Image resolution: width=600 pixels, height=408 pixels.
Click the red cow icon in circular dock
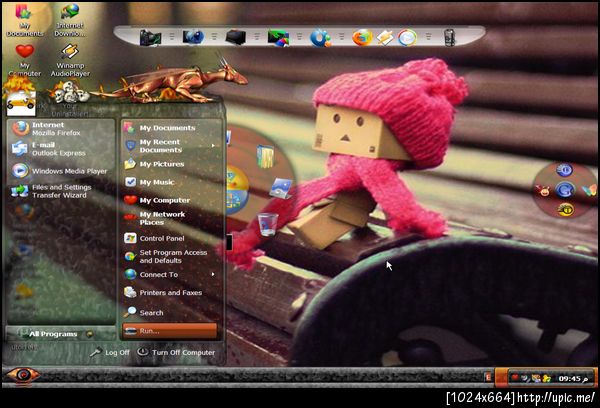pos(543,190)
